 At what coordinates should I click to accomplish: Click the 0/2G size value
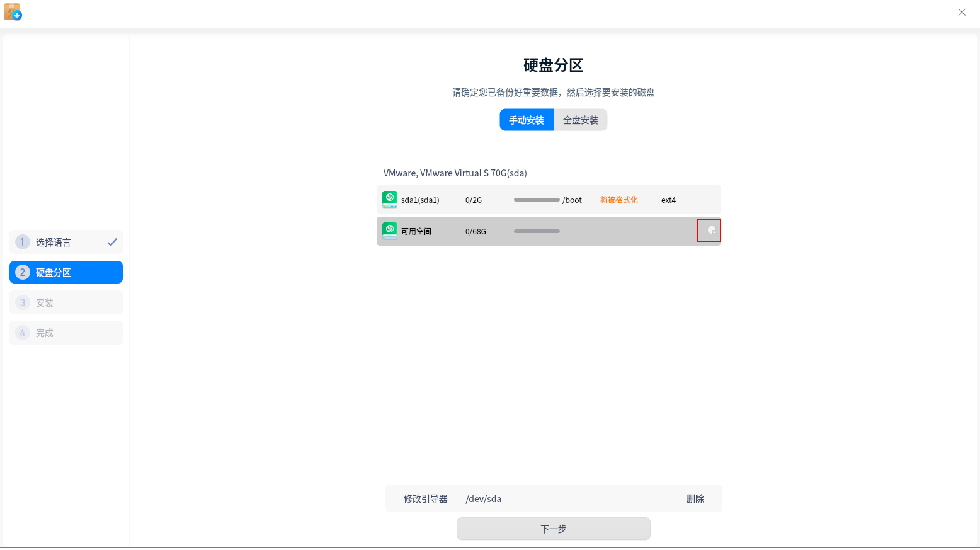tap(474, 200)
